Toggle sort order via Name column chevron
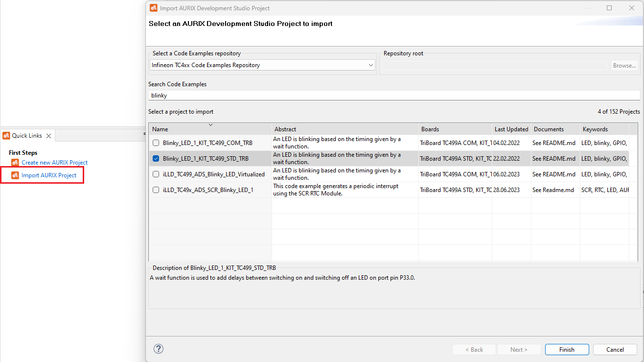This screenshot has width=644, height=362. pos(211,126)
